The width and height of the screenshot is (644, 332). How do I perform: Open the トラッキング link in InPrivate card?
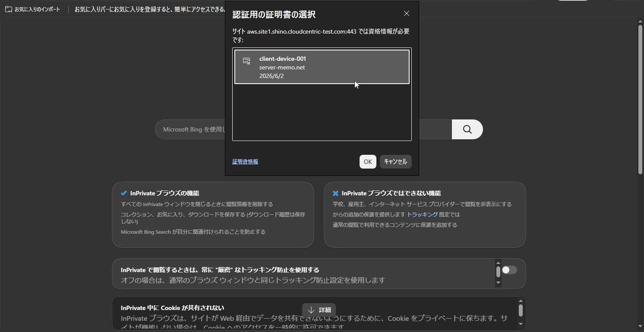click(x=423, y=214)
